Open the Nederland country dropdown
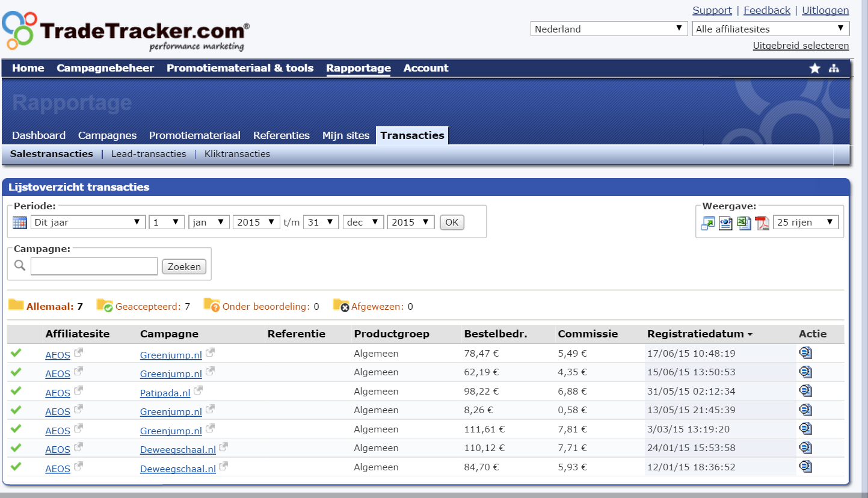 [609, 29]
